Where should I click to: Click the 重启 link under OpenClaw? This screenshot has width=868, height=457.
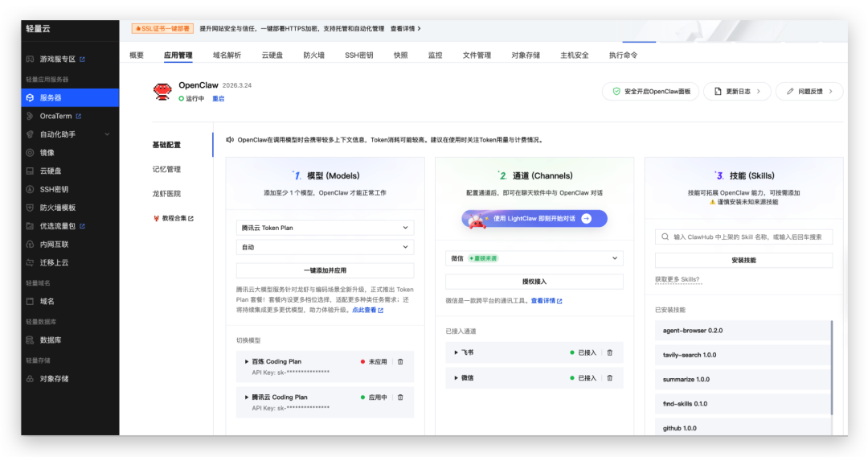coord(219,99)
